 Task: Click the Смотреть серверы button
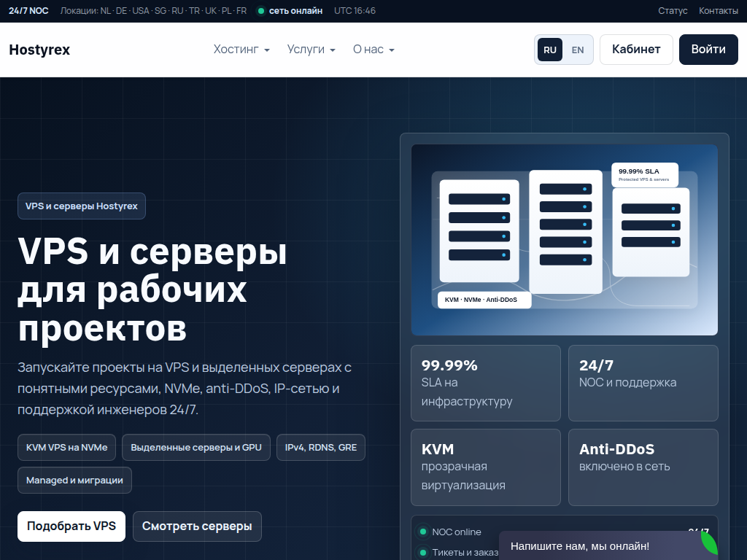click(x=197, y=526)
